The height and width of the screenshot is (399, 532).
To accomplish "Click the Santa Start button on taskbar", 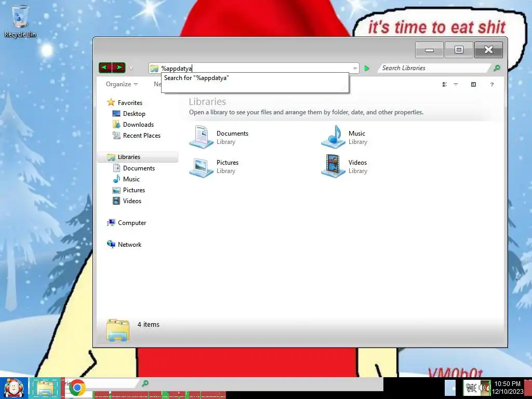I will [14, 388].
